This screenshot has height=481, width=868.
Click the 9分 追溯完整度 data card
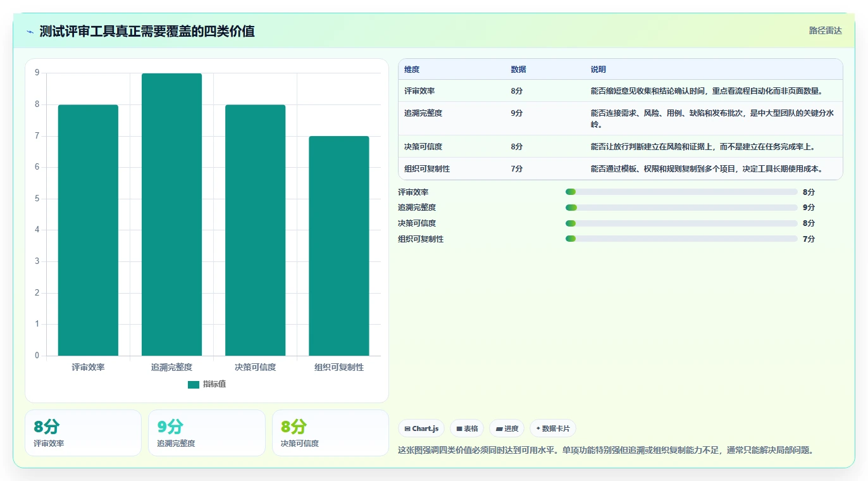click(207, 433)
